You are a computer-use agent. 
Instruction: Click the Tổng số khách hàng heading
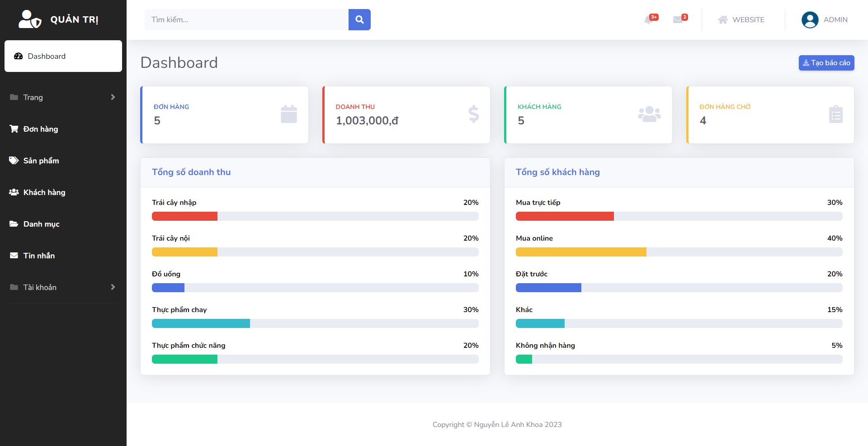(558, 172)
